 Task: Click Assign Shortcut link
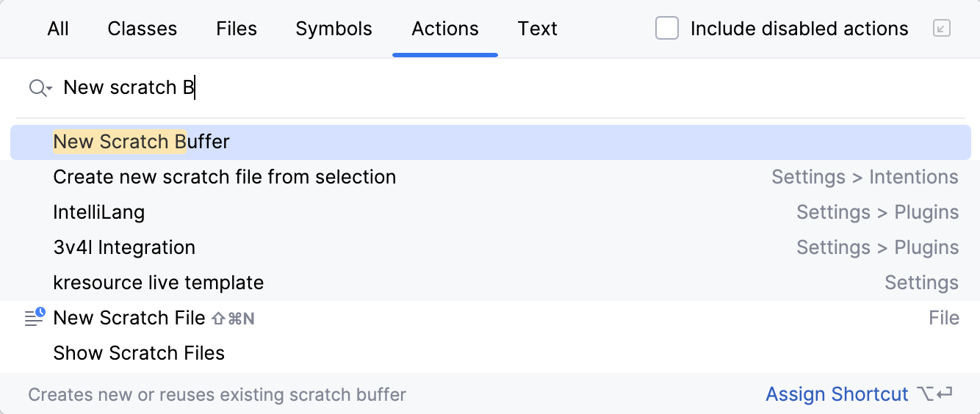pos(837,394)
